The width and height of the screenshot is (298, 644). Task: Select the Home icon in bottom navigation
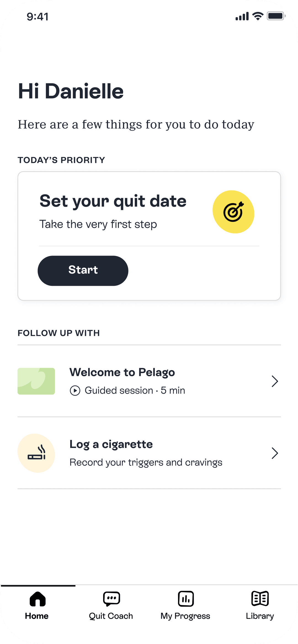[x=37, y=599]
